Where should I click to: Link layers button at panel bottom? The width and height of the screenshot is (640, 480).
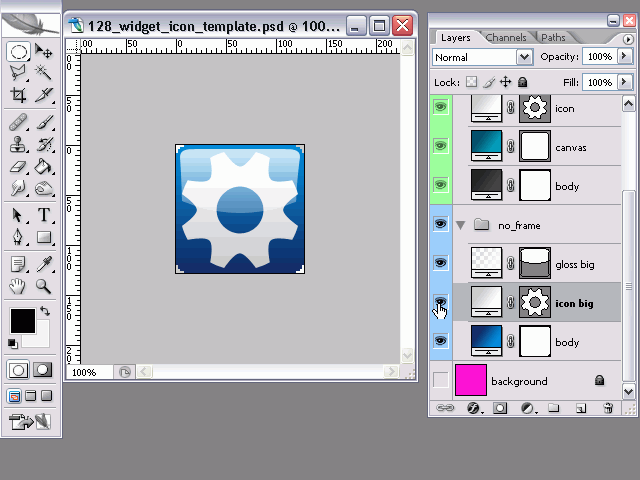click(x=445, y=408)
